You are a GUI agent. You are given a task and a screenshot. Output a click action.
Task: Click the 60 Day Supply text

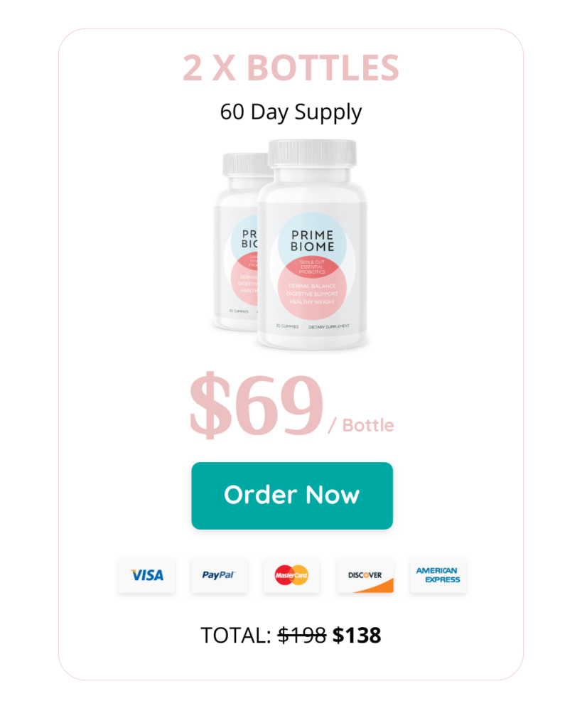point(291,112)
